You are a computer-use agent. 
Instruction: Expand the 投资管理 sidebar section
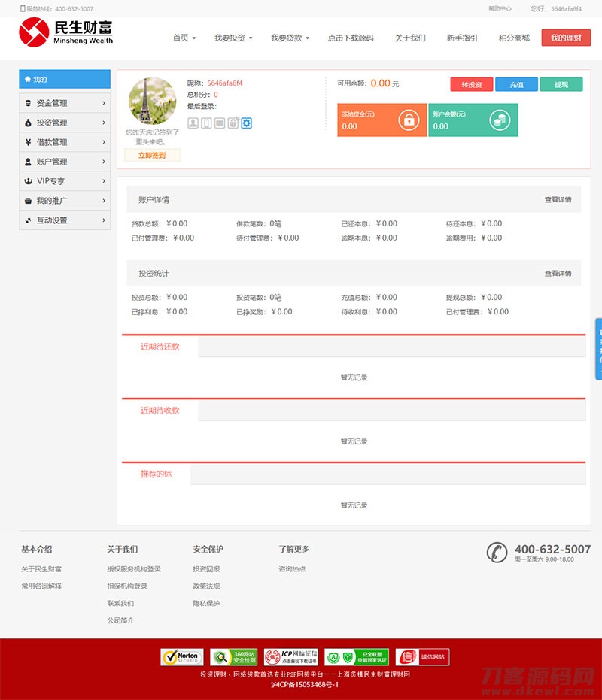[x=65, y=123]
